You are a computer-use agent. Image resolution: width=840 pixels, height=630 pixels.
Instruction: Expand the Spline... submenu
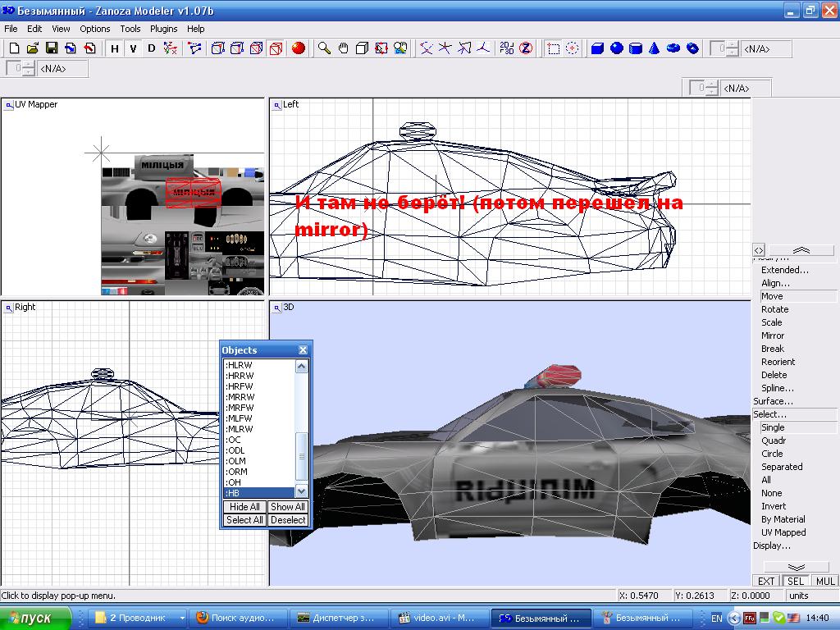point(778,388)
